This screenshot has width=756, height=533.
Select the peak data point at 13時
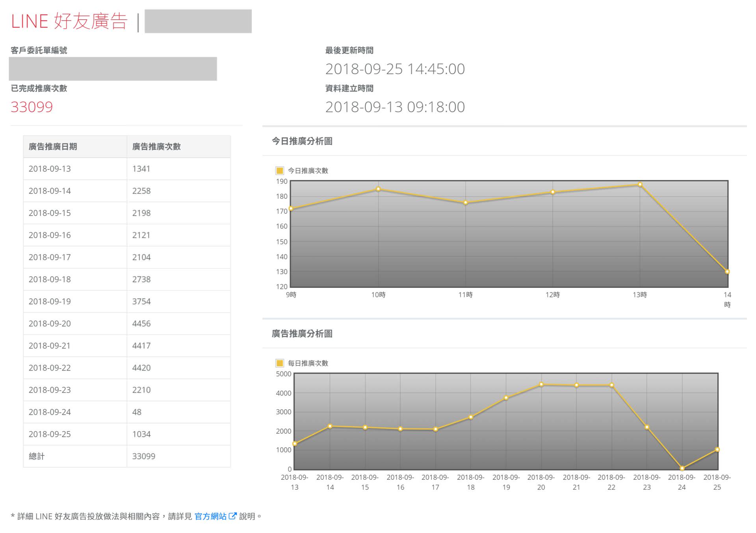[640, 184]
